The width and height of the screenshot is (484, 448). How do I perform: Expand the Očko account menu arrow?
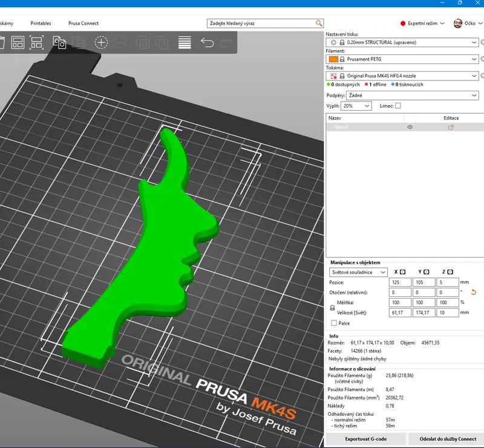[x=480, y=24]
